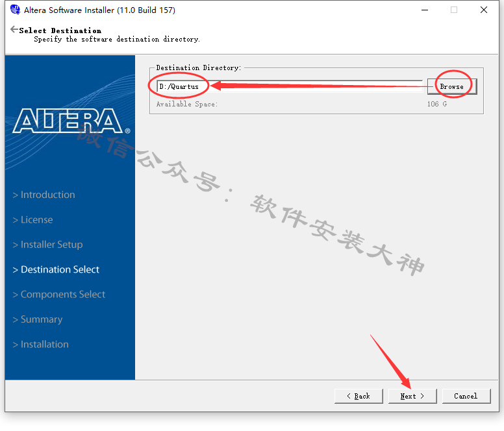Click the disabled maximize window button
Screen dimensions: 504x431
454,10
